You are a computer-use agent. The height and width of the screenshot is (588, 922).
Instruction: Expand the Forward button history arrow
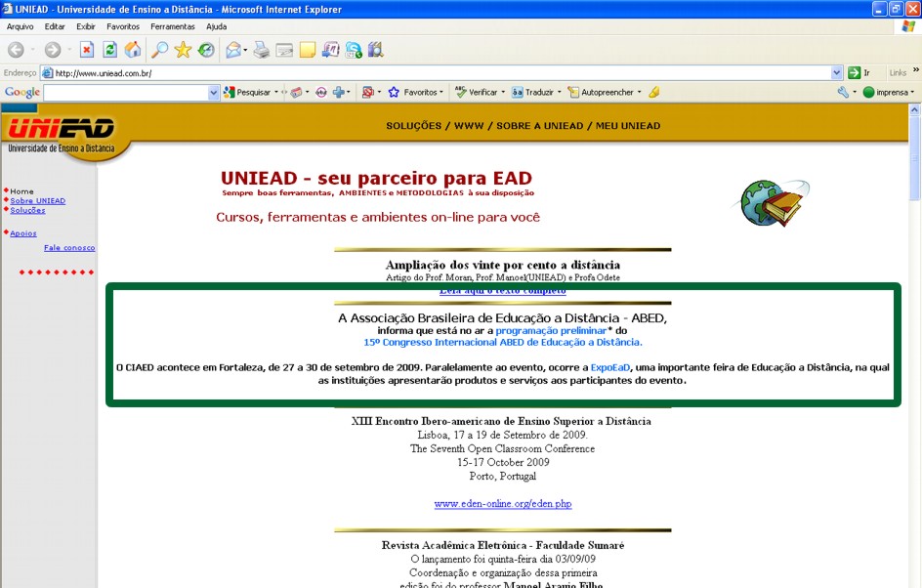[x=69, y=50]
